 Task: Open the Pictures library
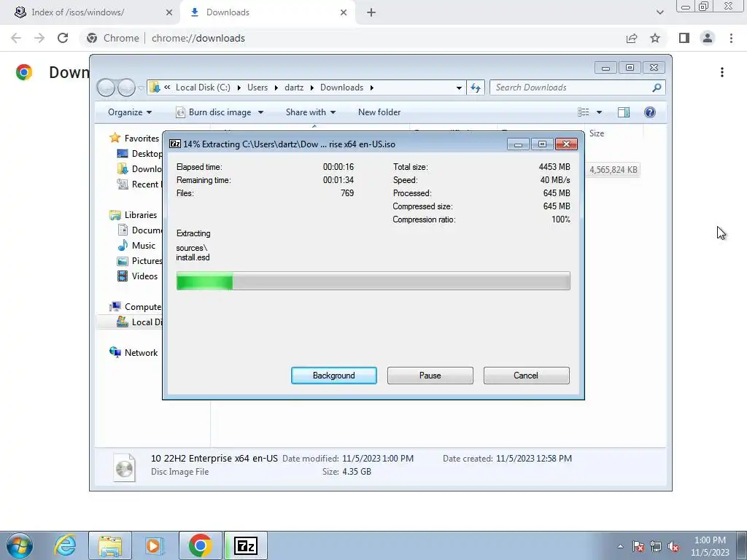139,261
